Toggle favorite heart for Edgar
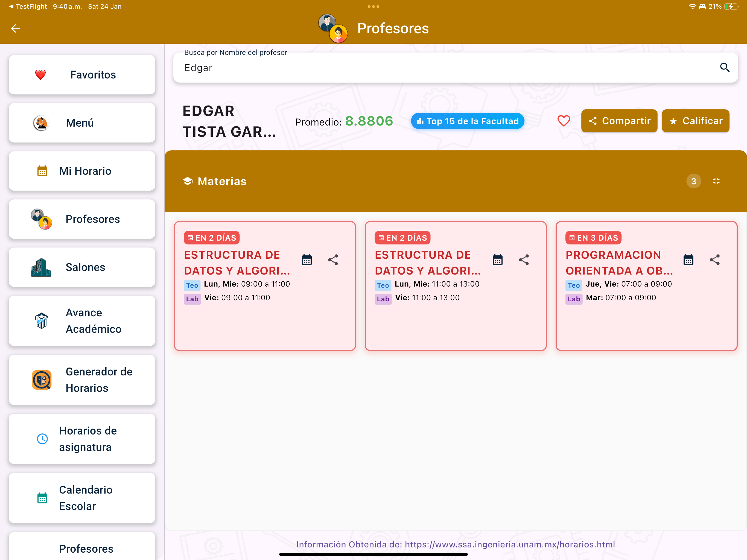Viewport: 747px width, 560px height. 564,121
